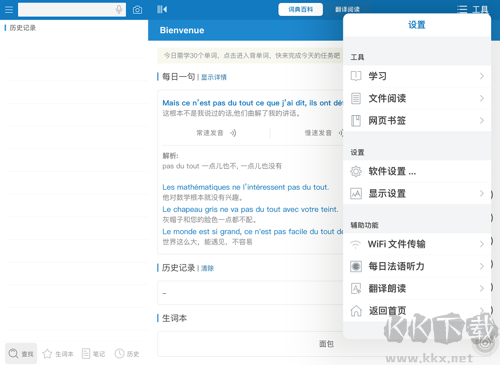The height and width of the screenshot is (365, 500).
Task: Open the sentence 'Mais ce n'est pas du tout'
Action: click(253, 103)
